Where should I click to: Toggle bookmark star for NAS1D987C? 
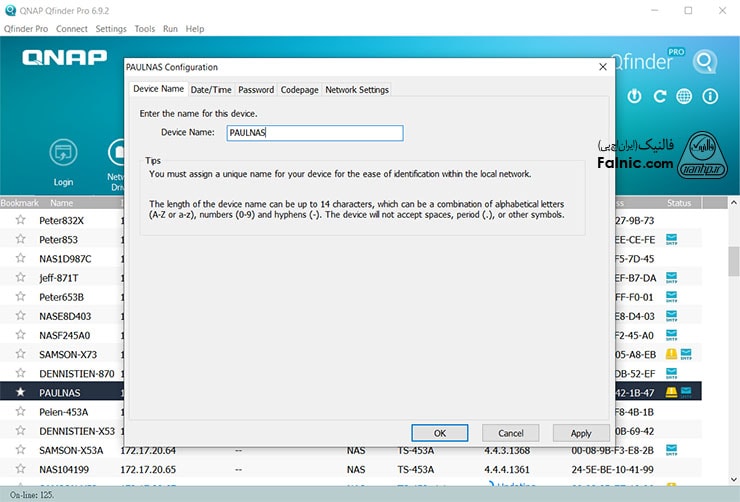(x=19, y=258)
